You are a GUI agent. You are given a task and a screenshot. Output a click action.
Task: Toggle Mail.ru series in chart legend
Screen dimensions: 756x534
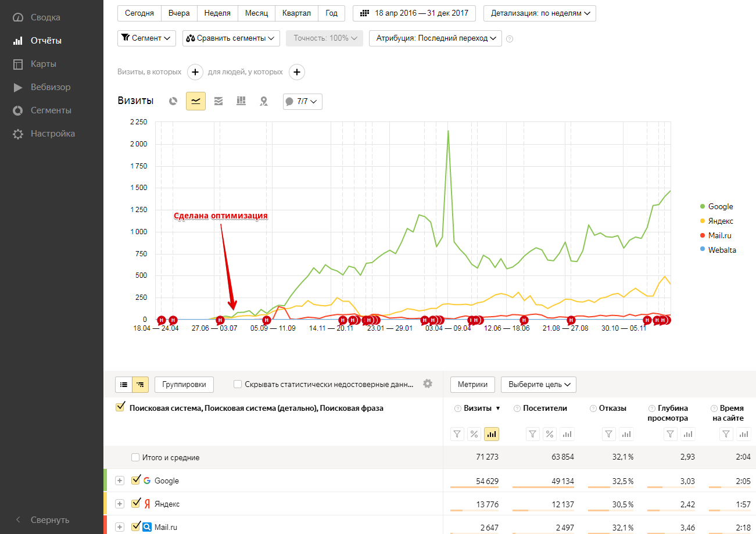(715, 235)
